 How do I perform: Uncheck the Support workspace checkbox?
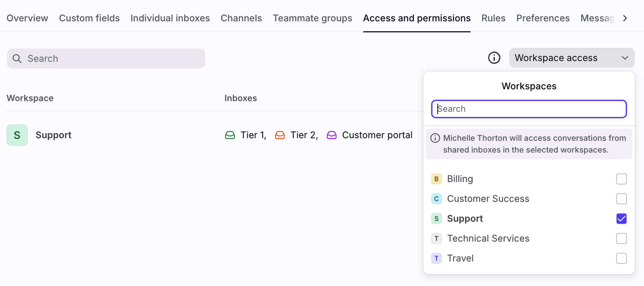[621, 219]
